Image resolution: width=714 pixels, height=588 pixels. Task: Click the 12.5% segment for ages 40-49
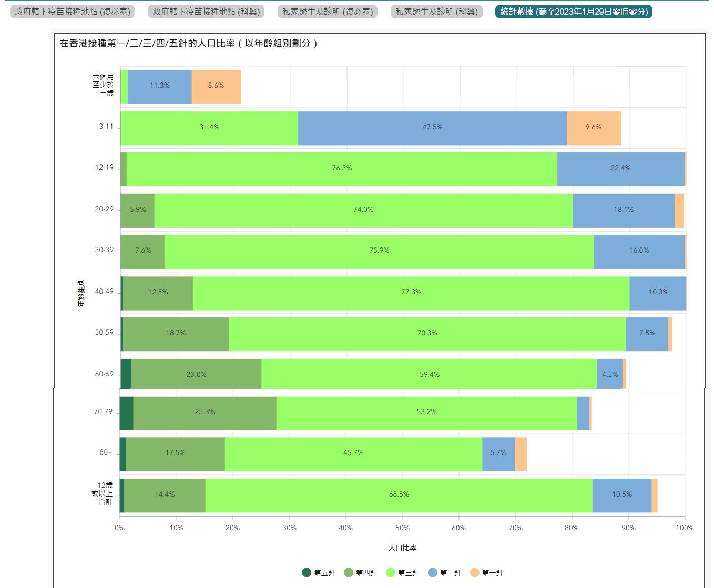tap(158, 292)
